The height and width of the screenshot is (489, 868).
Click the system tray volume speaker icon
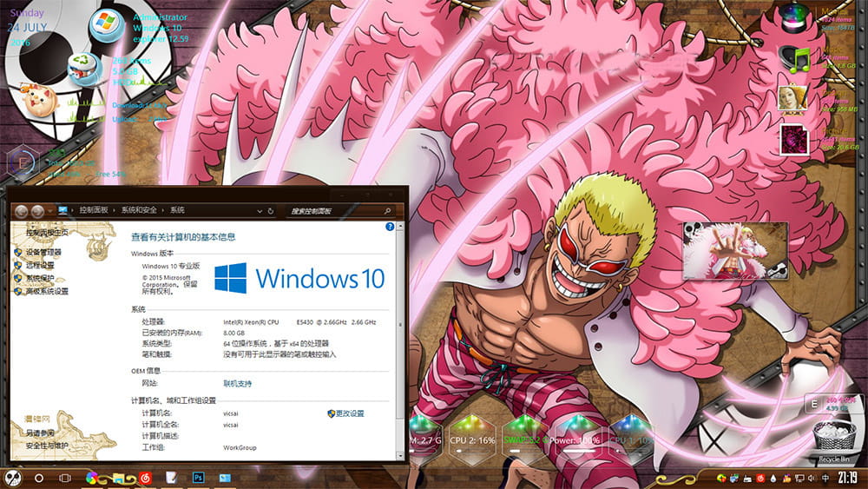pos(812,478)
